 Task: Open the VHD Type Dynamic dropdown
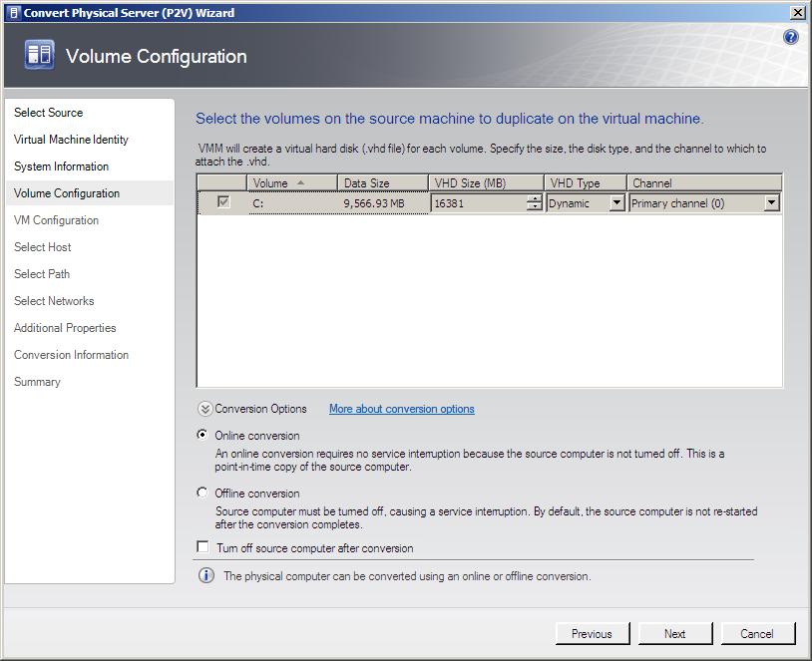(616, 203)
